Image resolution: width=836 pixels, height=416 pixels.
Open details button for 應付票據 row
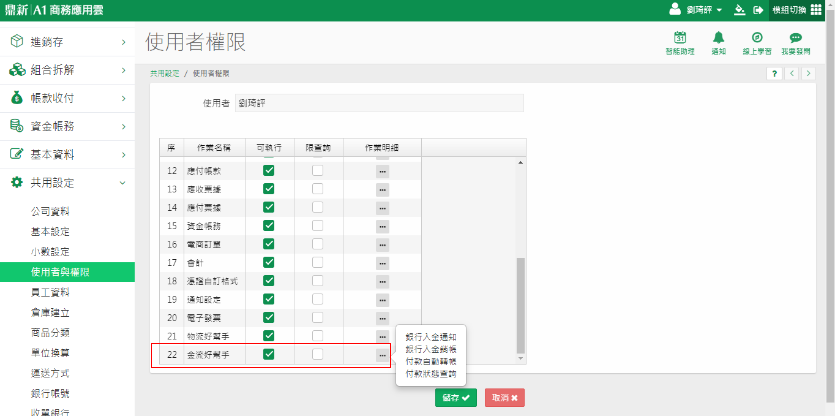[382, 208]
